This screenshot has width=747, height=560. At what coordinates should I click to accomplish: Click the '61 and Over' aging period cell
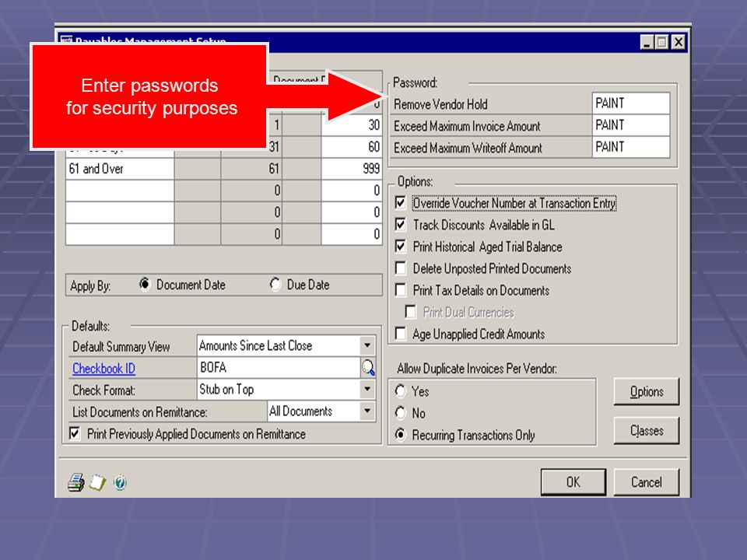click(120, 169)
